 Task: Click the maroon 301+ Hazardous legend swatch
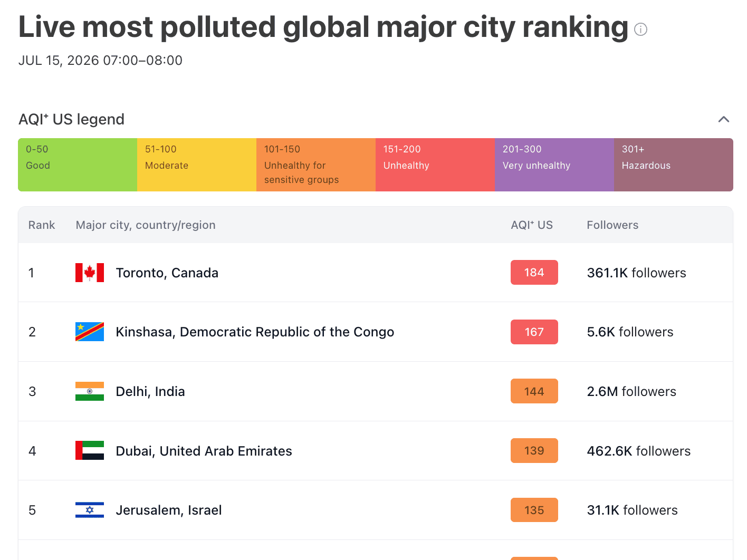pyautogui.click(x=674, y=165)
